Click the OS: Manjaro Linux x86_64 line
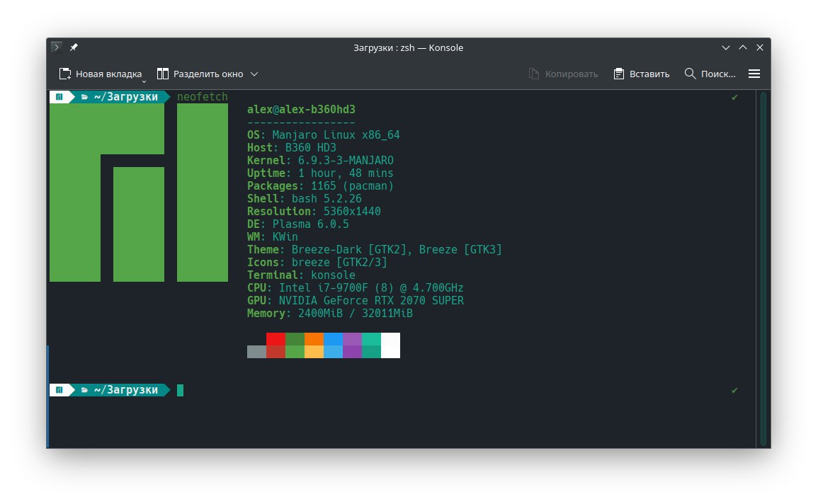The width and height of the screenshot is (818, 504). pos(324,135)
